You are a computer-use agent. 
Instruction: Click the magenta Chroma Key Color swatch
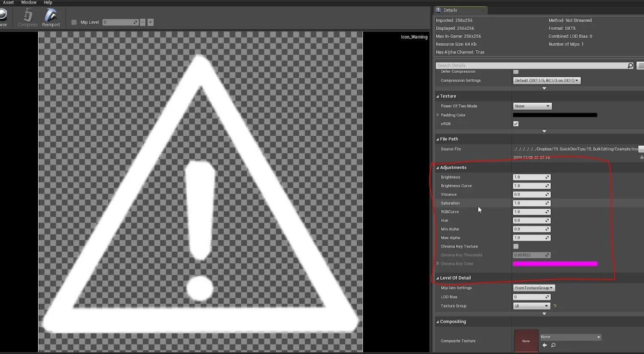pos(555,263)
